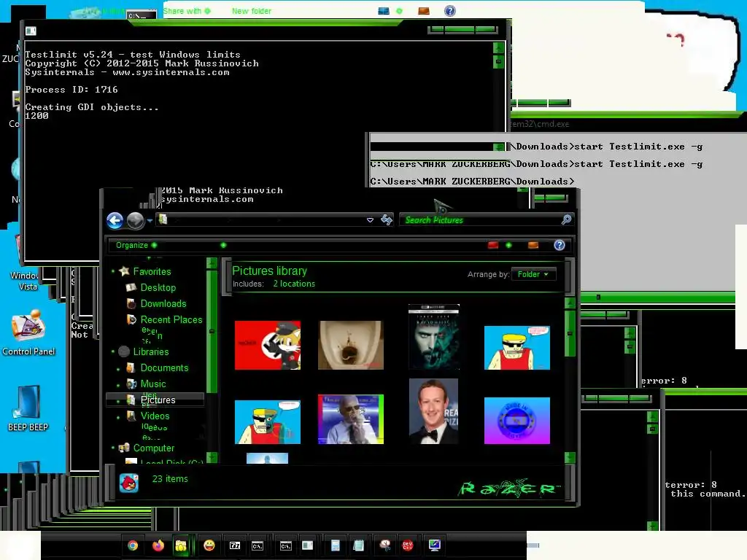Select Favorites in navigation pane
The width and height of the screenshot is (747, 560).
[x=152, y=271]
